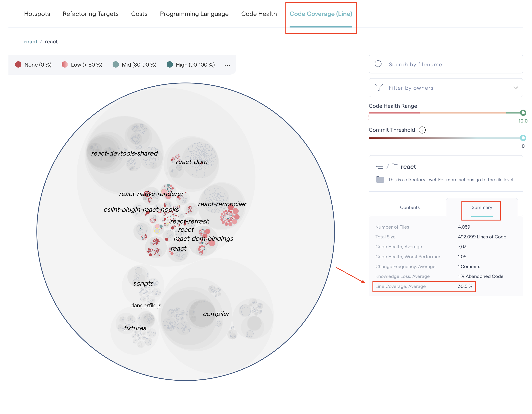Select the react-devtools-shared circle label

click(125, 153)
